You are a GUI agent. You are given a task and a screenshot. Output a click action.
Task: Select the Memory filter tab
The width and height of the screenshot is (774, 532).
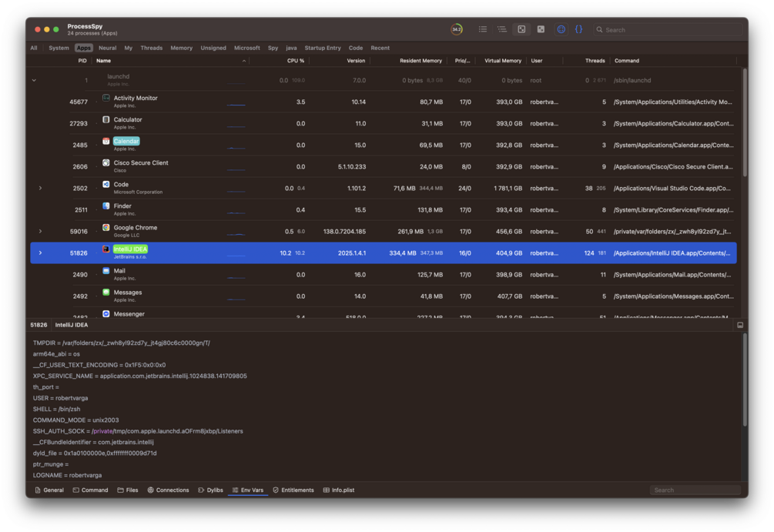click(x=181, y=48)
